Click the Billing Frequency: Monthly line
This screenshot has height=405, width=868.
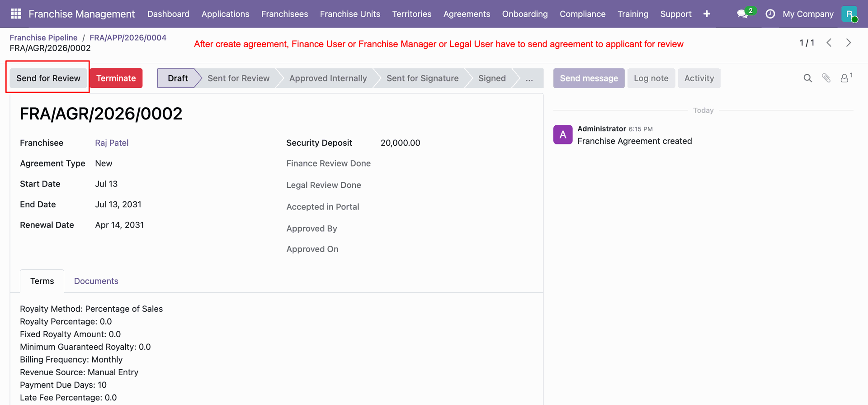click(71, 360)
